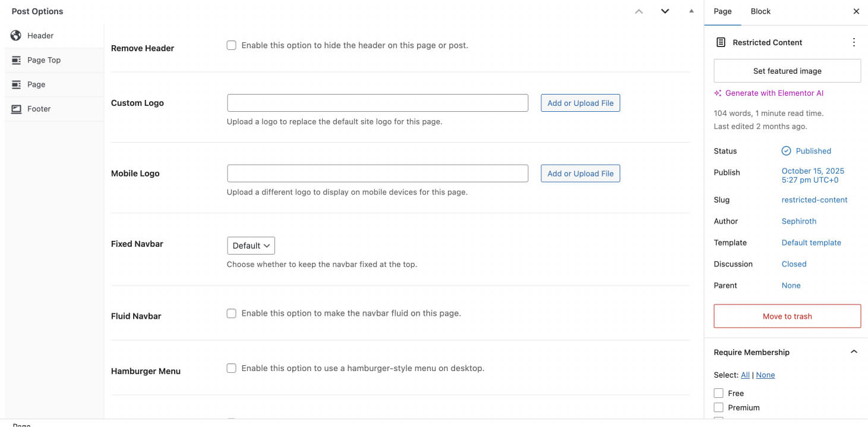Click the Restricted Content page icon
Viewport: 868px width, 427px height.
(721, 42)
